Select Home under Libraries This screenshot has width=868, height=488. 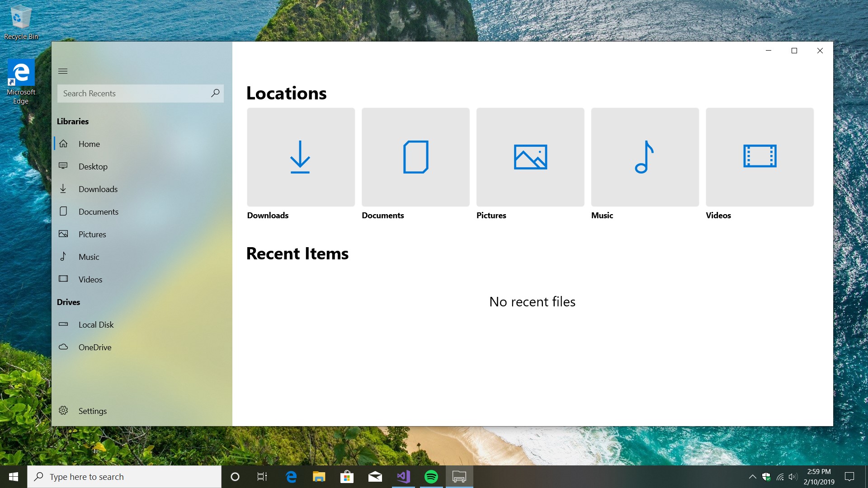(x=89, y=144)
